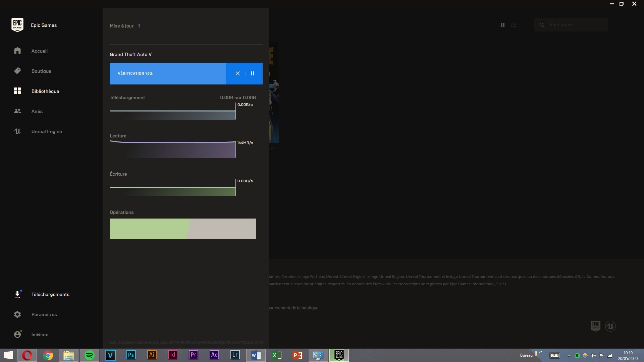Click the Fortnite game thumbnail
The image size is (644, 362).
click(274, 92)
